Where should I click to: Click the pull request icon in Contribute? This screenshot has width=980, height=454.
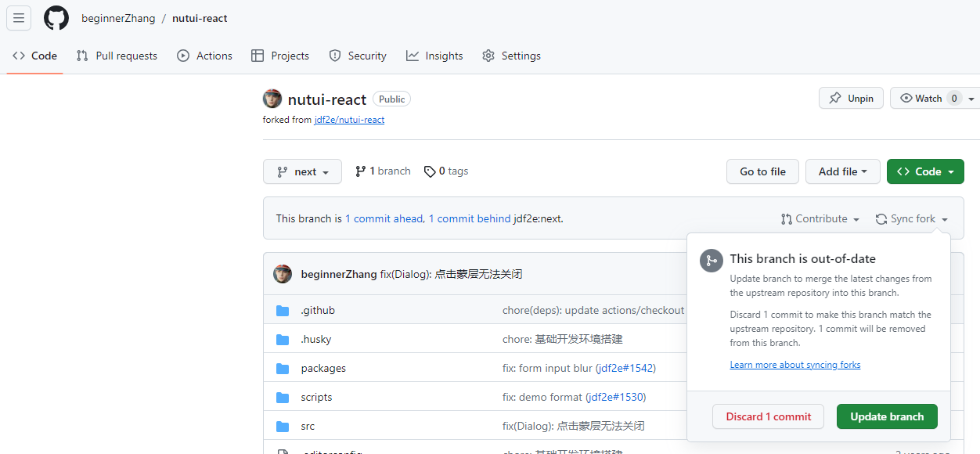tap(787, 219)
